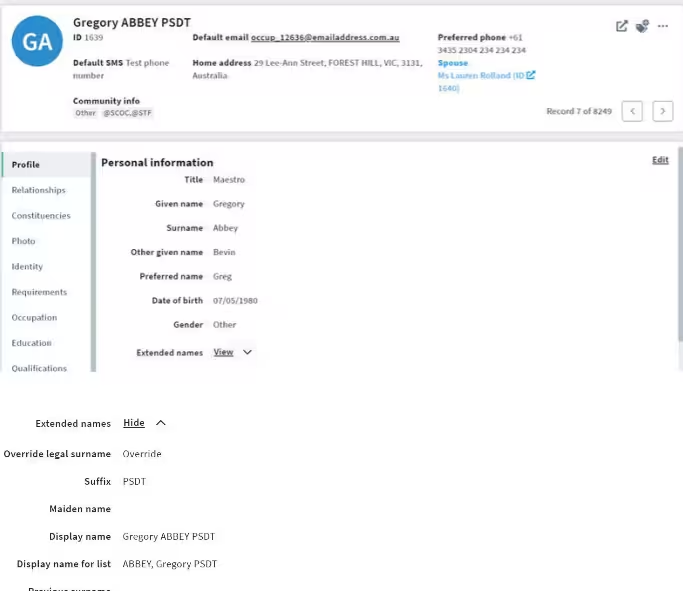Go to next record arrow
The width and height of the screenshot is (683, 591).
663,111
